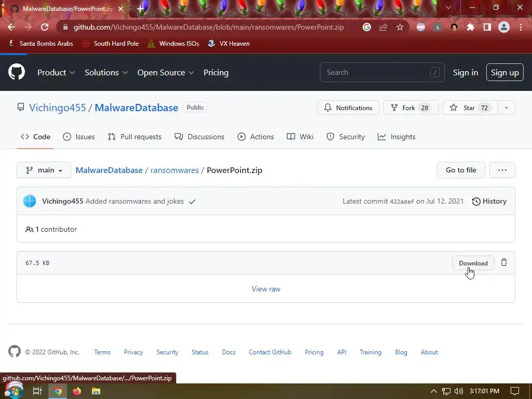Screen dimensions: 532x399
Task: Open the notification center icon
Action: pyautogui.click(x=515, y=391)
